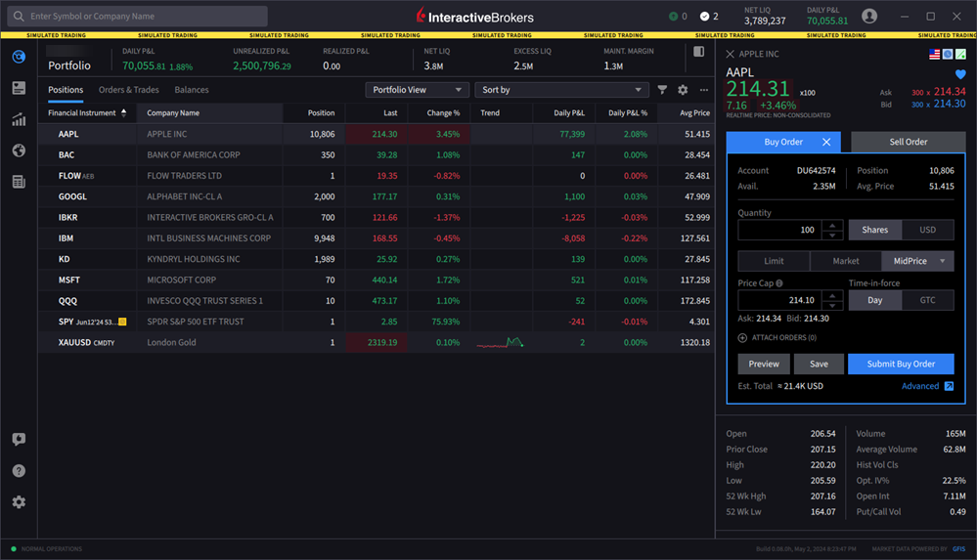Click the Quantity input field

point(779,230)
